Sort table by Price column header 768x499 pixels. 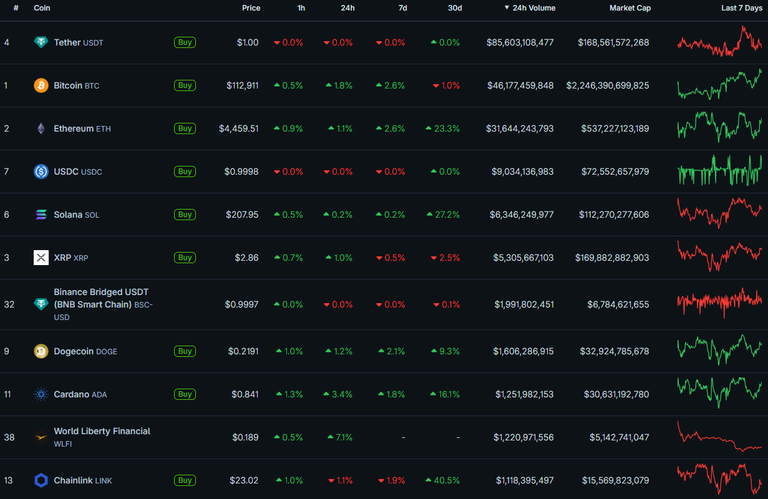tap(251, 8)
